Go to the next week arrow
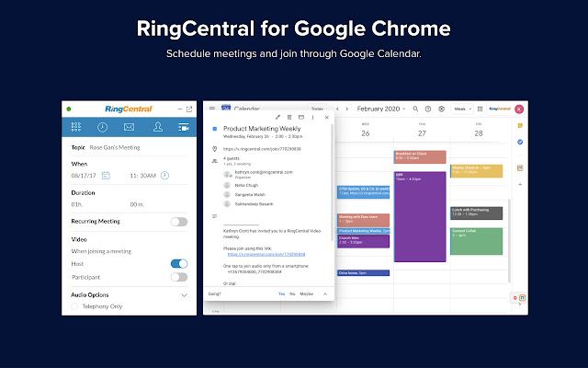 (x=347, y=109)
